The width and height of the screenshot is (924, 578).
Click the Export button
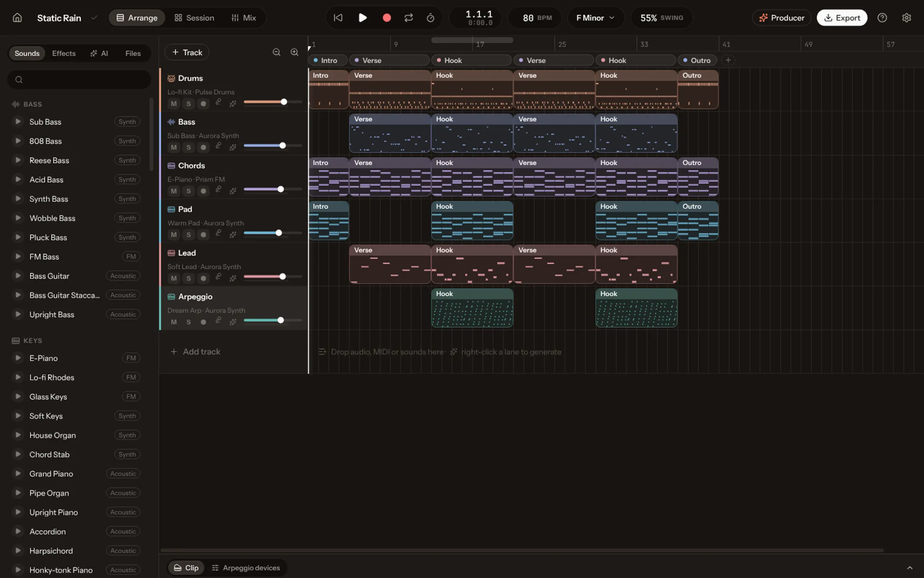pos(842,18)
